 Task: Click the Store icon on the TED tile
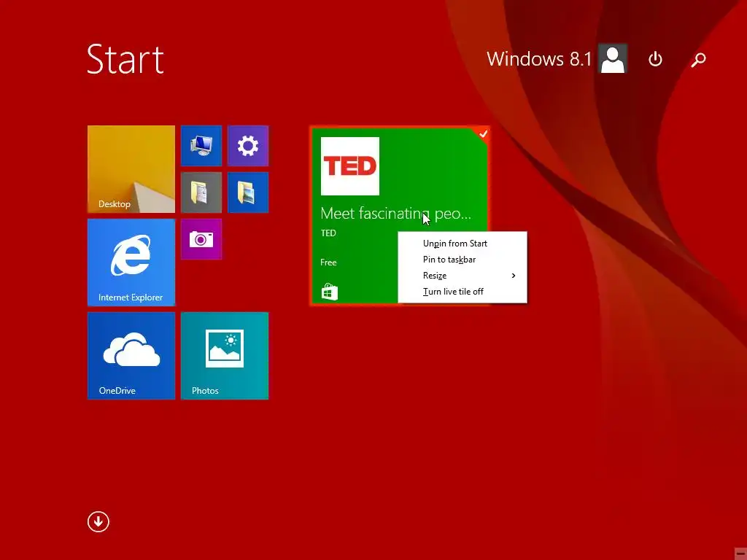point(330,292)
